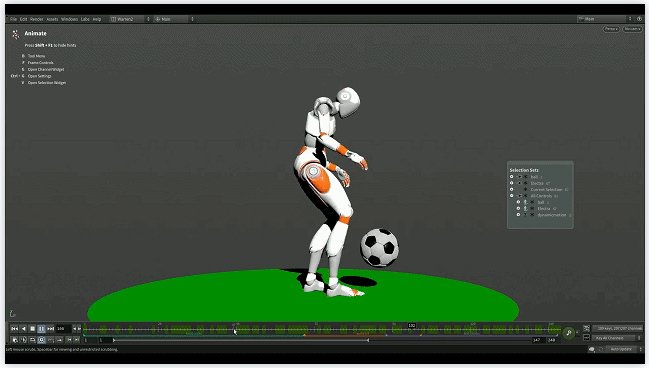Toggle visibility of top-level ball set
This screenshot has width=649, height=368.
[x=512, y=177]
